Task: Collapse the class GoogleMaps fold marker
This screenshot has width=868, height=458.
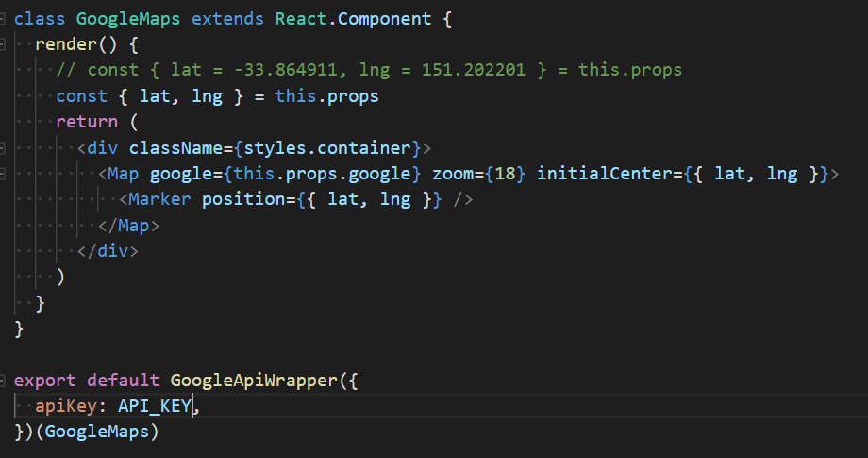Action: pyautogui.click(x=2, y=19)
